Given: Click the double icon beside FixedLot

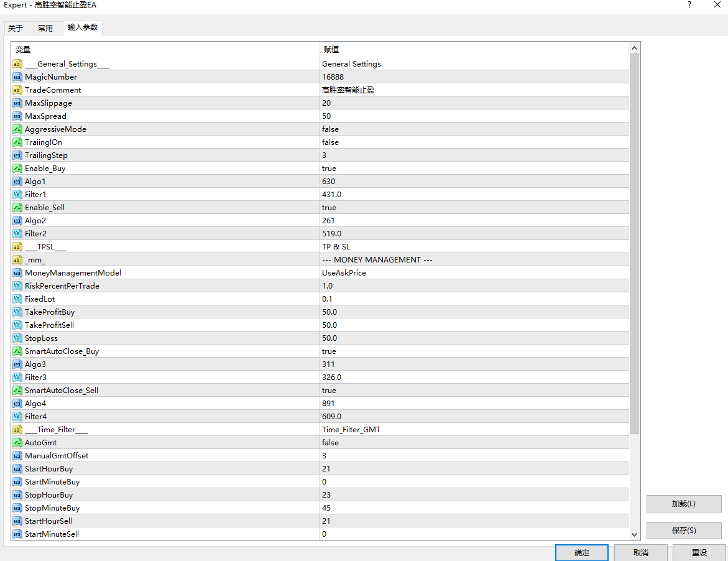Looking at the screenshot, I should coord(17,299).
